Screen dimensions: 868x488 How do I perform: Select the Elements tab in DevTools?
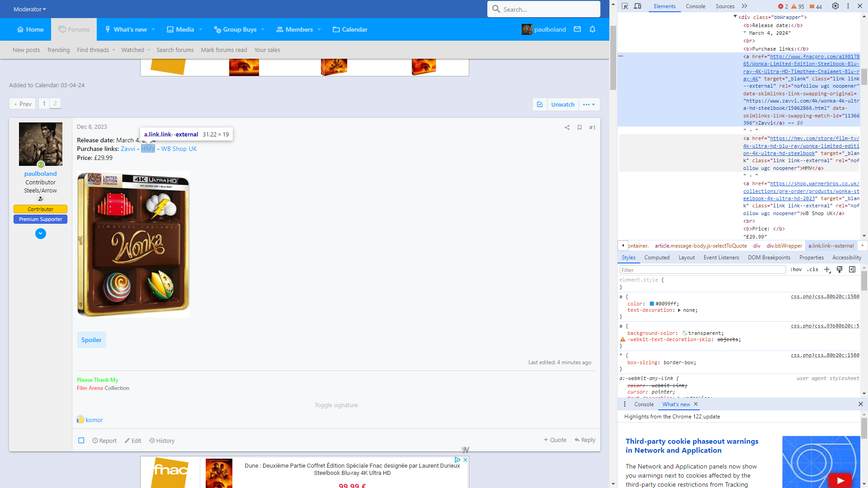[665, 6]
